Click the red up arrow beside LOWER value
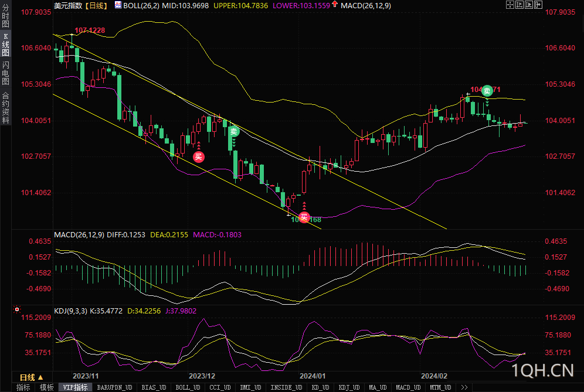 click(x=334, y=4)
